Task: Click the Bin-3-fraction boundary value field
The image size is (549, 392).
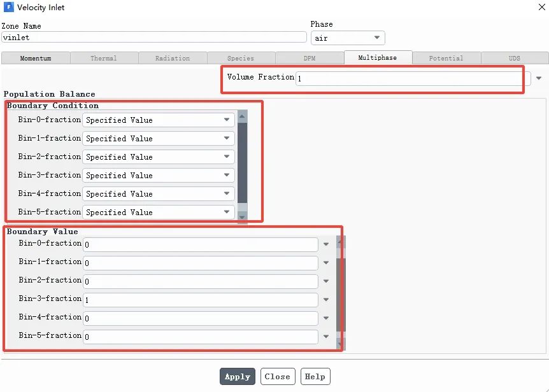Action: pos(200,300)
